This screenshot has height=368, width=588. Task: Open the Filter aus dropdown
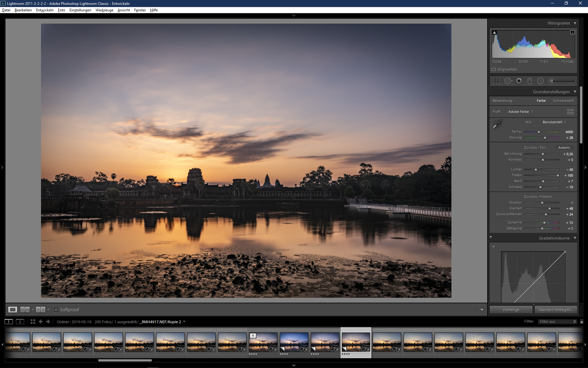pos(557,322)
